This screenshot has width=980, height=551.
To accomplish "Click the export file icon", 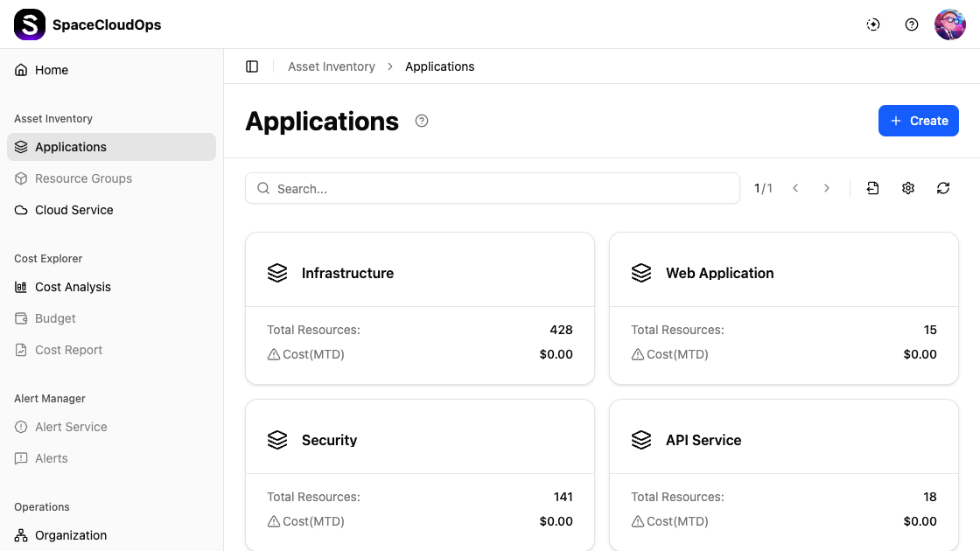I will 872,188.
